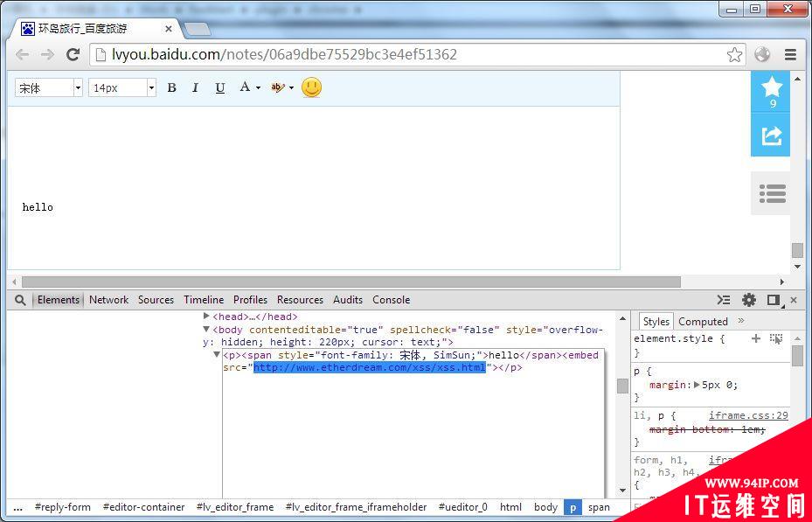Close the 环岛旅行_百度旅游 tab
Image resolution: width=812 pixels, height=522 pixels.
pyautogui.click(x=169, y=29)
